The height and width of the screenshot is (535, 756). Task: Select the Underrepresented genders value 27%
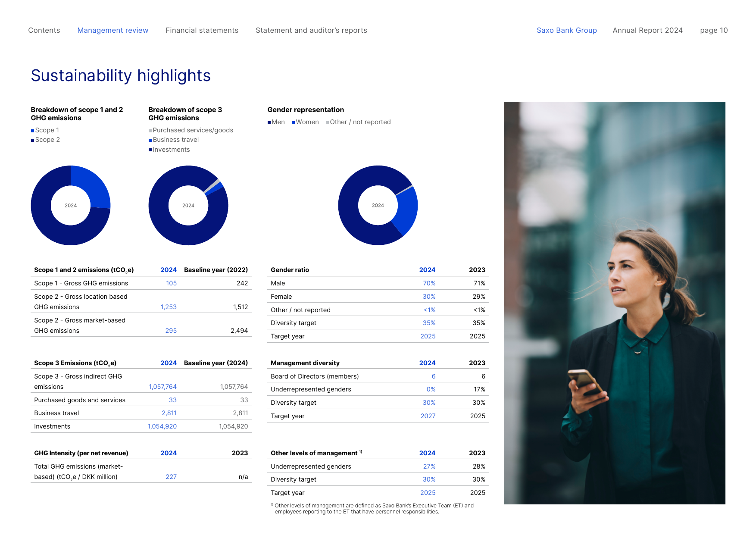[x=429, y=466]
